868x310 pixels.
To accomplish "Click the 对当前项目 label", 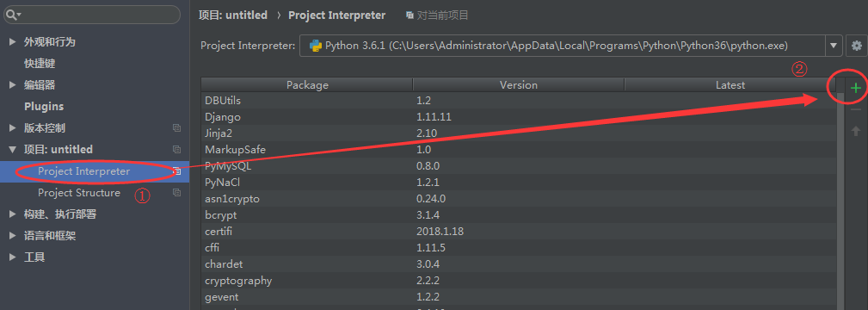I will click(443, 15).
